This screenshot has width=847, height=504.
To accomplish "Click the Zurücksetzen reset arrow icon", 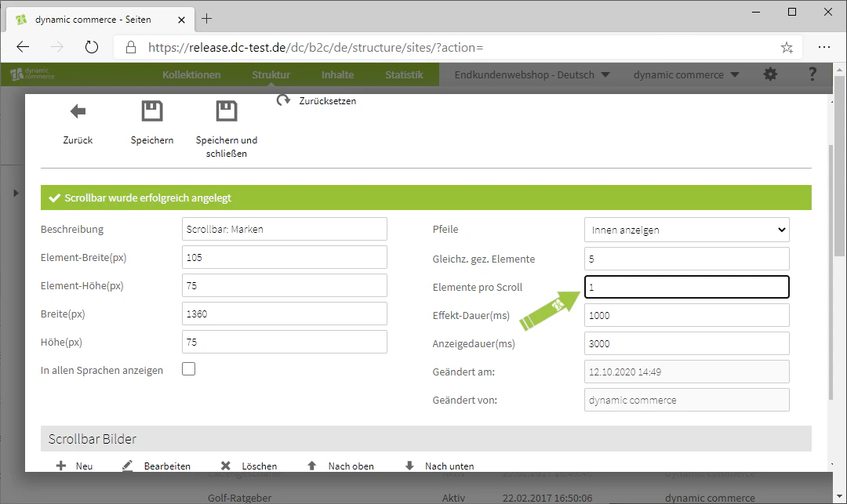I will point(284,100).
